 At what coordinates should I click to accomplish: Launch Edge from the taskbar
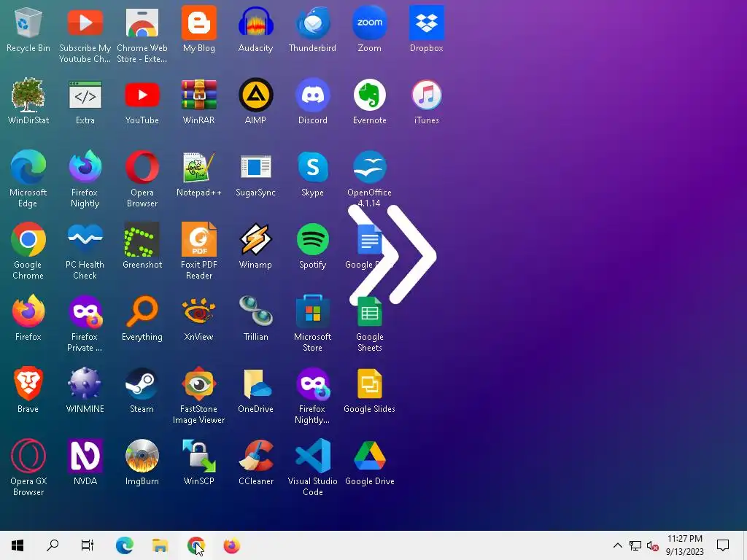[x=124, y=545]
